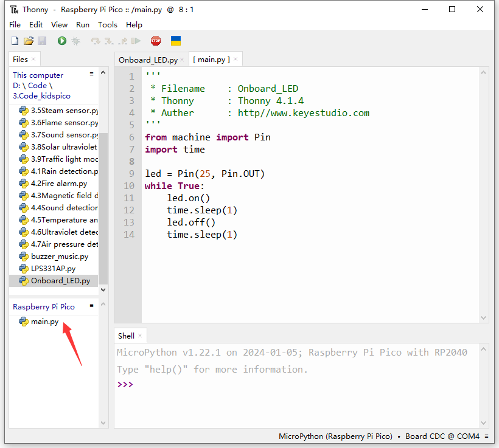Click the Step out debug icon
499x448 pixels.
(123, 41)
